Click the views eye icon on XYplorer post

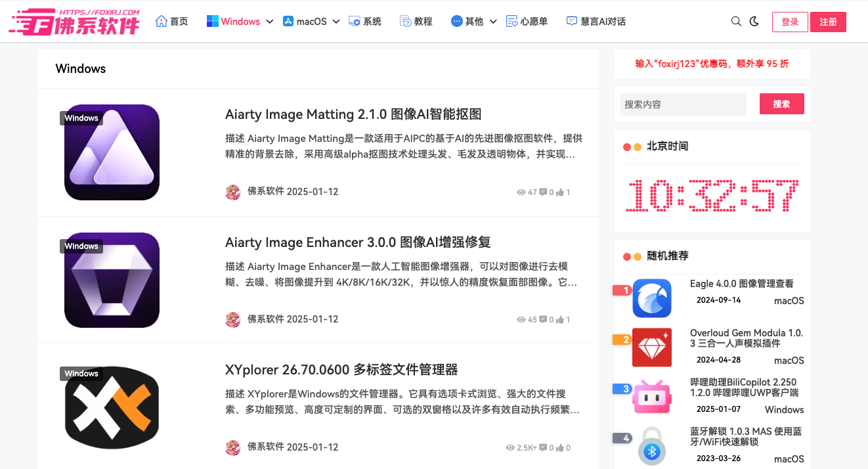coord(510,448)
